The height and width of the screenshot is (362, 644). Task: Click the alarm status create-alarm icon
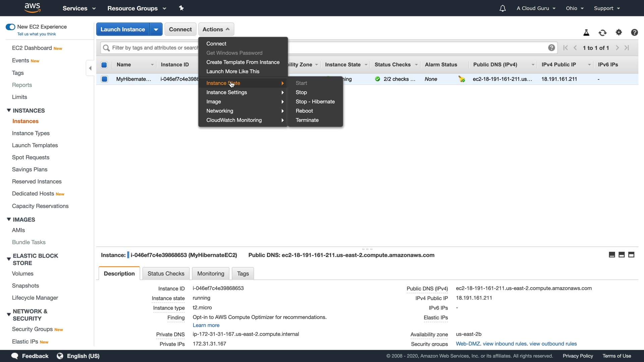462,79
